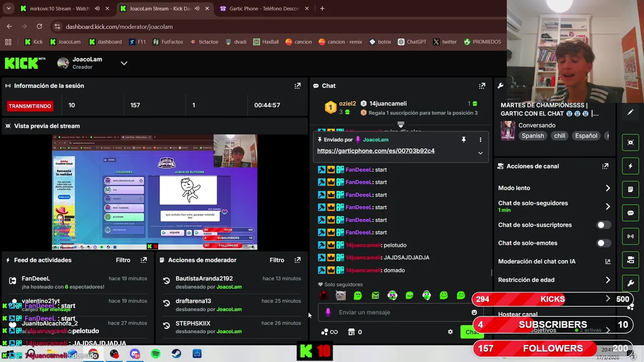
Task: Mute the JoacoLam Stream tab audio
Action: click(x=197, y=9)
